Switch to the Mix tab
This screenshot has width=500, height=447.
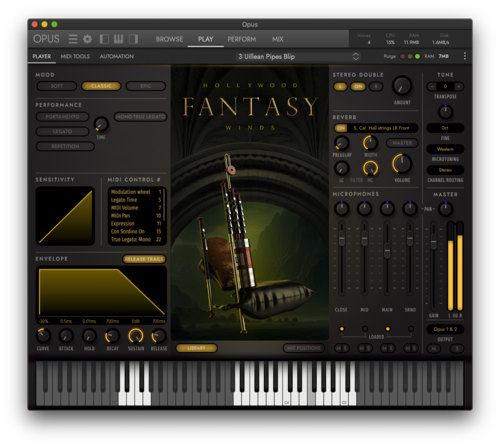point(277,39)
